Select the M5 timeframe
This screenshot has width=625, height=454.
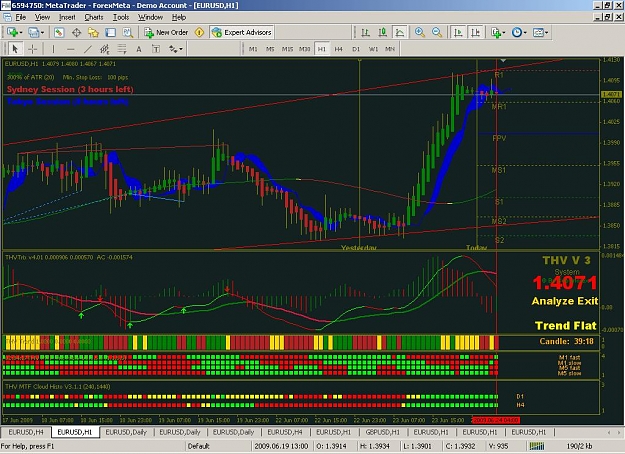[270, 49]
